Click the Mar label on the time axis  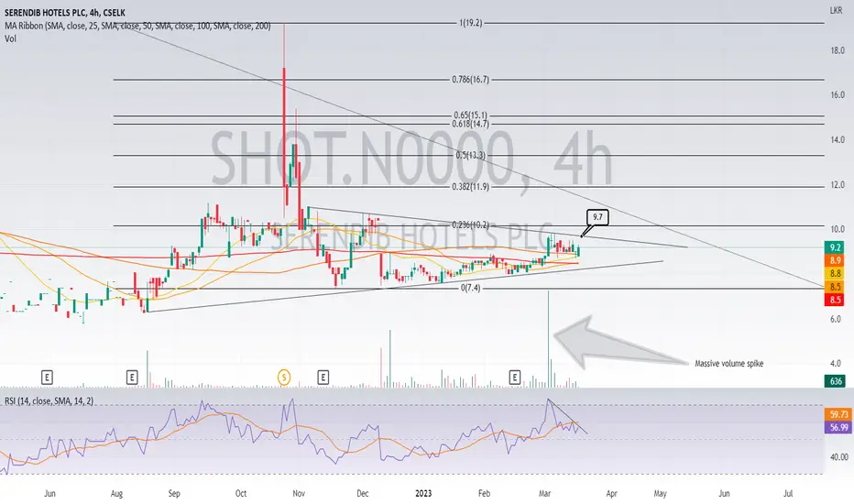tap(544, 494)
